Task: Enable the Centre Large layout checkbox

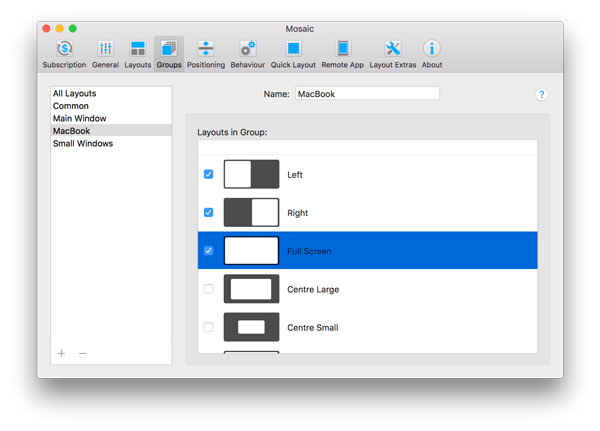Action: pyautogui.click(x=208, y=289)
